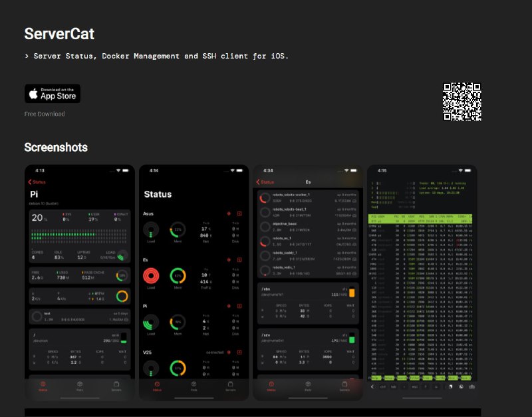Click the Asus Mem ring gauge
Screen dimensions: 532x417
178,229
